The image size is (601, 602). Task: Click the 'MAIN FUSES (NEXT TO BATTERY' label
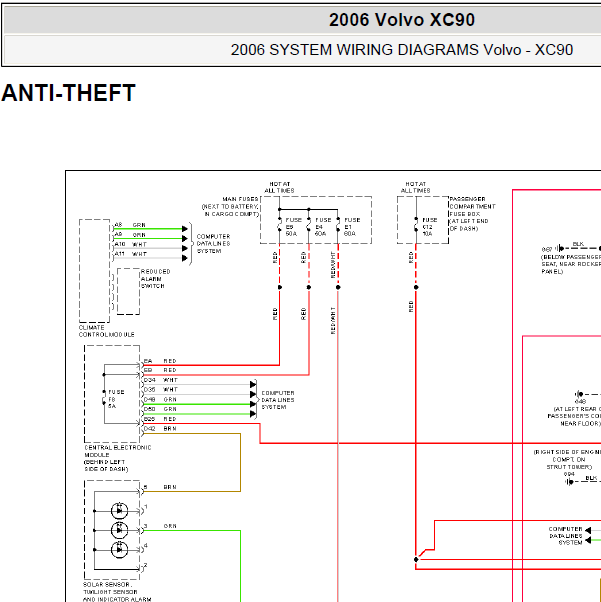click(230, 207)
